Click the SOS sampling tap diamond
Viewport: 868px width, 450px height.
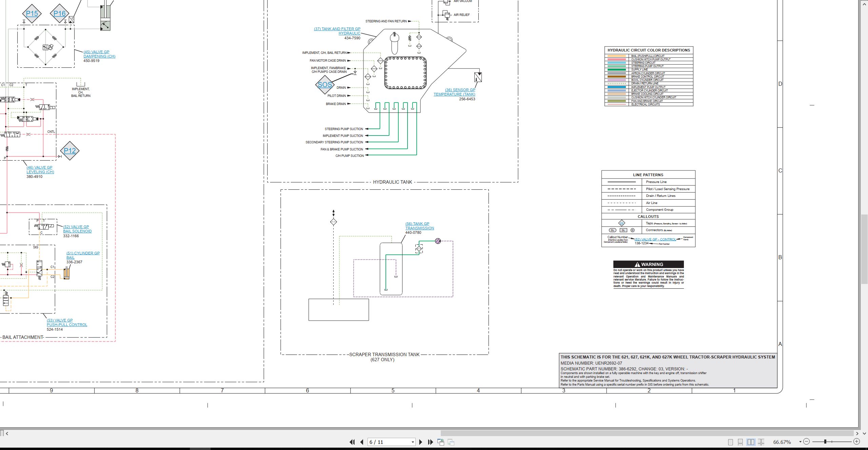pos(325,85)
